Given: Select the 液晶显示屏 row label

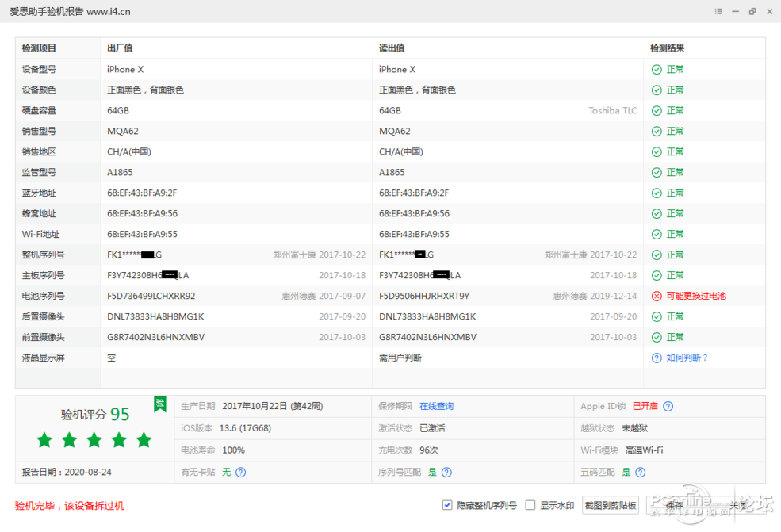Looking at the screenshot, I should 44,358.
